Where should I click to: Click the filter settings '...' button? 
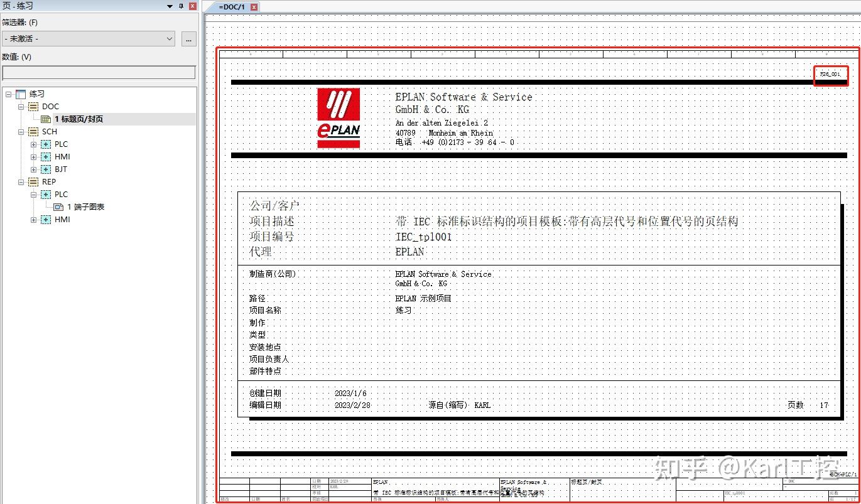pos(189,39)
